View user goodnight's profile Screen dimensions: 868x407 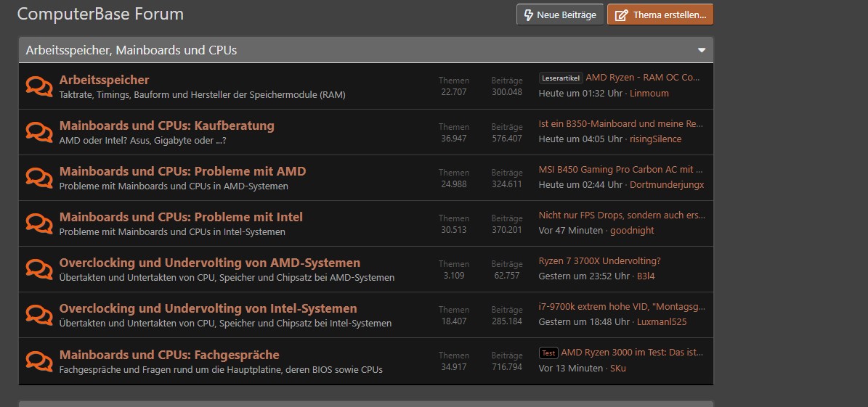coord(631,231)
